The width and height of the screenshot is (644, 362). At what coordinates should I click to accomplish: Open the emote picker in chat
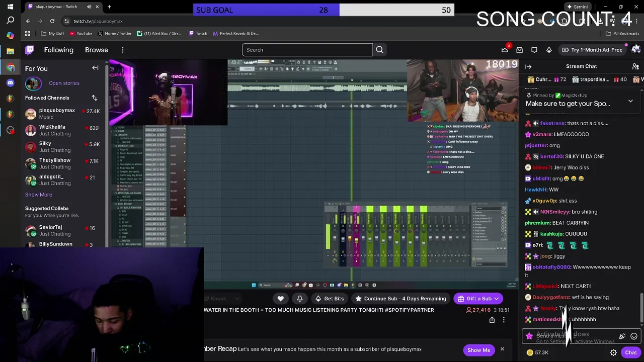634,336
